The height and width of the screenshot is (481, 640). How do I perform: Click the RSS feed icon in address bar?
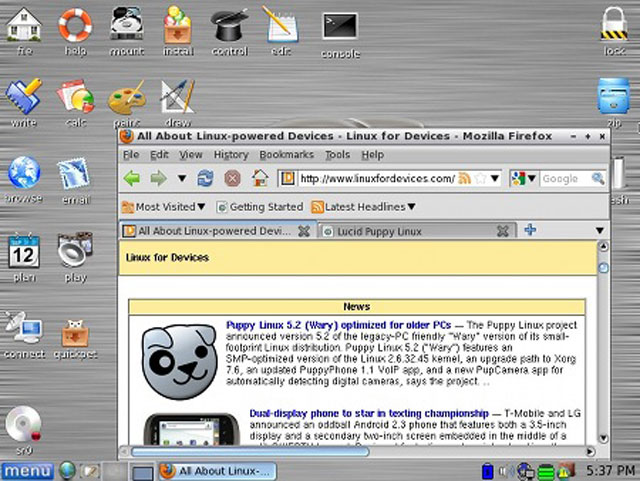coord(464,178)
